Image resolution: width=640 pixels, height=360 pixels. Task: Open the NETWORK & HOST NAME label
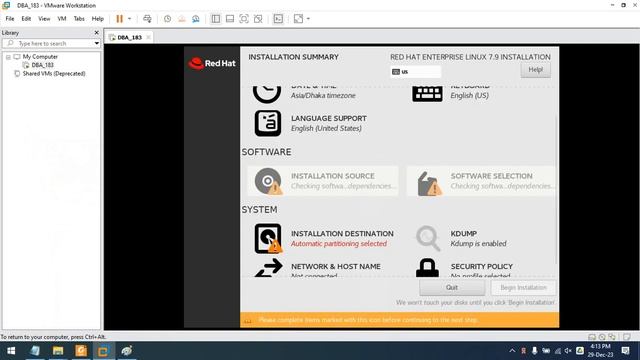336,267
